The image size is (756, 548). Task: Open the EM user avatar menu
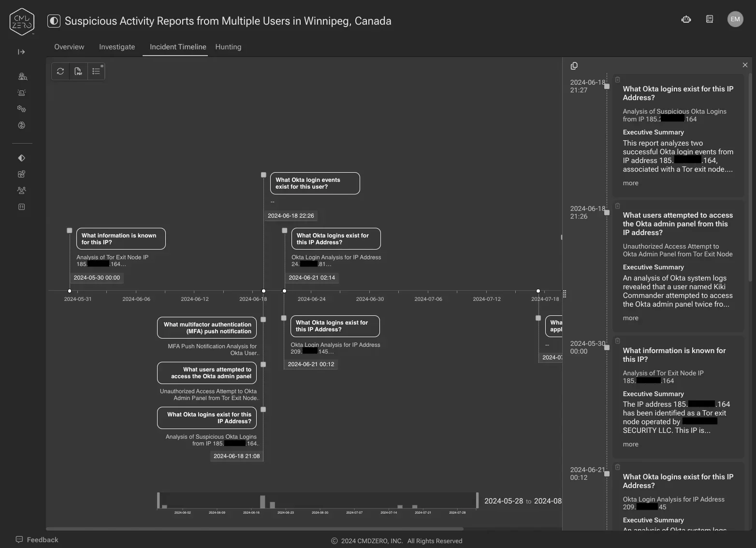(x=735, y=19)
